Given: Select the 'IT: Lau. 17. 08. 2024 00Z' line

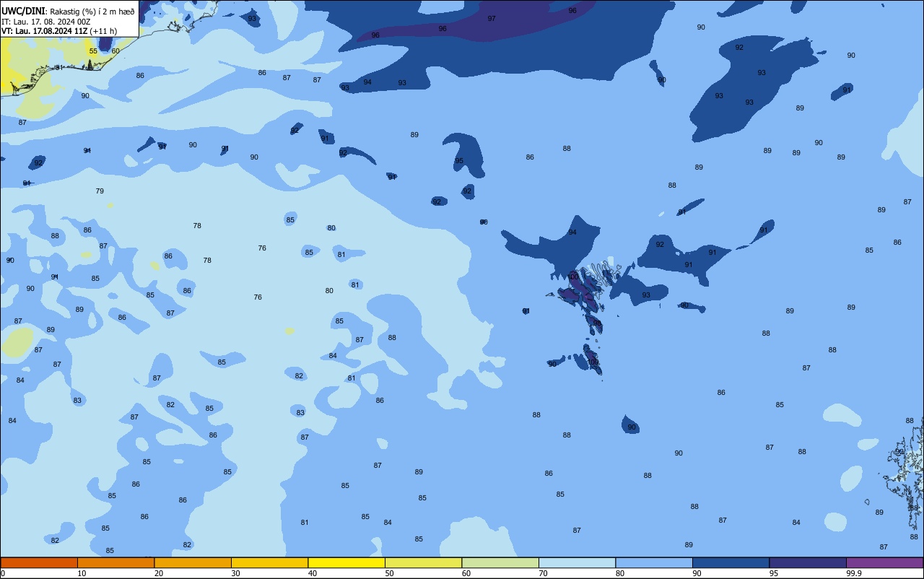Looking at the screenshot, I should click(x=45, y=21).
